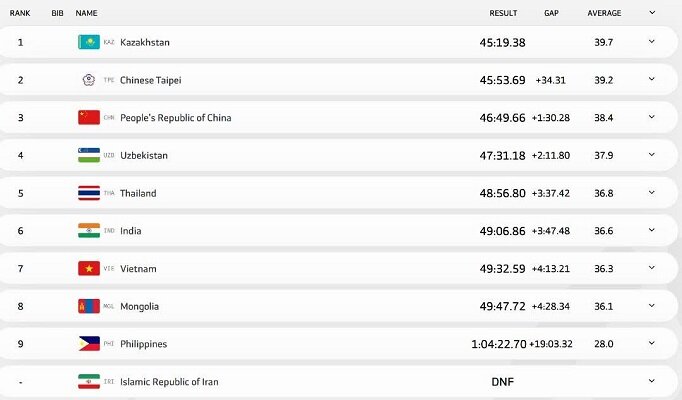The height and width of the screenshot is (400, 682).
Task: Sort by the AVERAGE column header
Action: pyautogui.click(x=604, y=13)
